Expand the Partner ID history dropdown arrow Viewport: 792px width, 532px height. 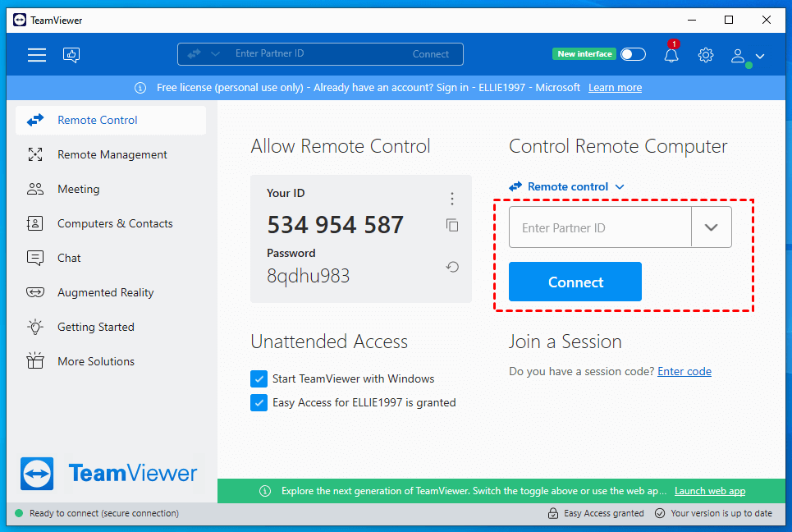[x=711, y=227]
